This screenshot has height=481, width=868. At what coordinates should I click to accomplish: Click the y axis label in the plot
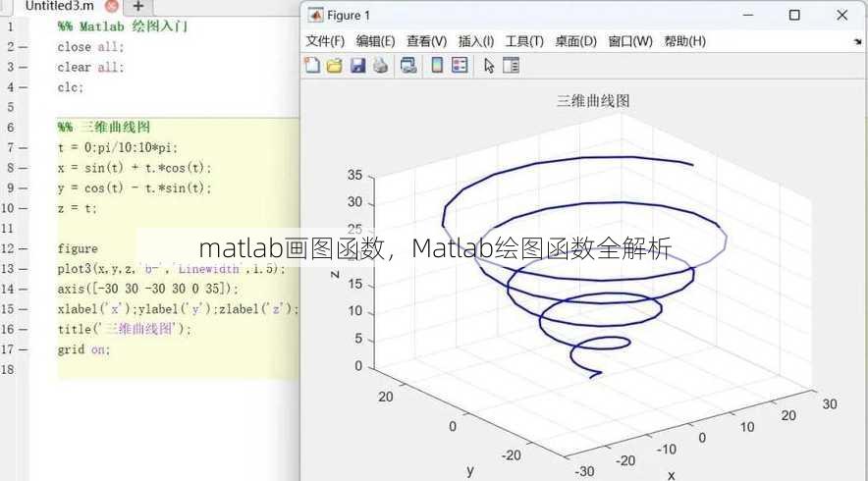(470, 470)
